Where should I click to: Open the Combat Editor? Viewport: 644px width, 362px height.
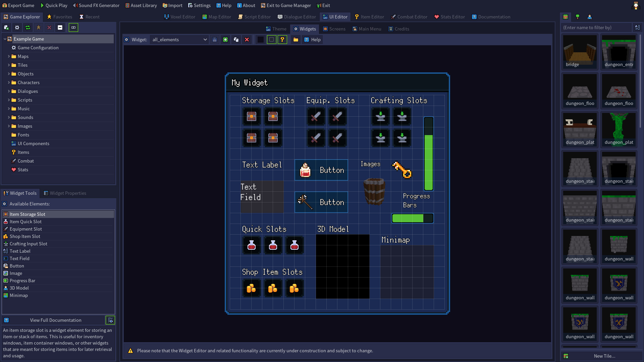coord(409,17)
